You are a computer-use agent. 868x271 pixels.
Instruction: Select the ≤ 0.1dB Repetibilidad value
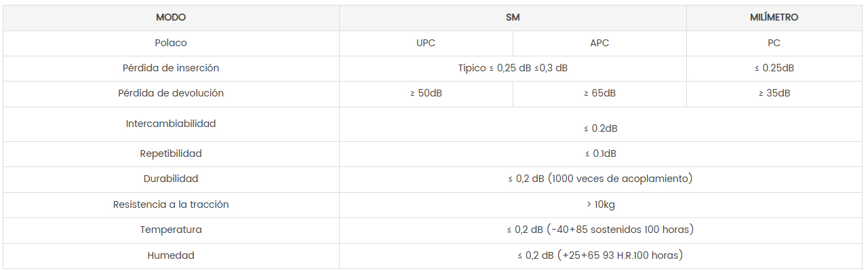[x=600, y=153]
